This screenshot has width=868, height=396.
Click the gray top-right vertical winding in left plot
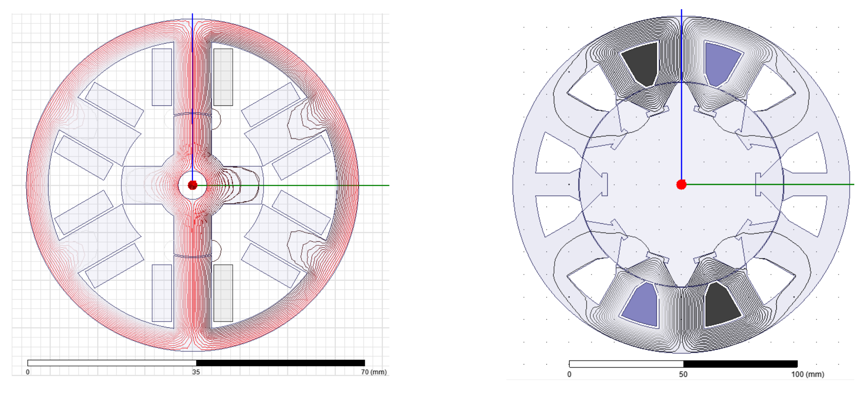223,77
